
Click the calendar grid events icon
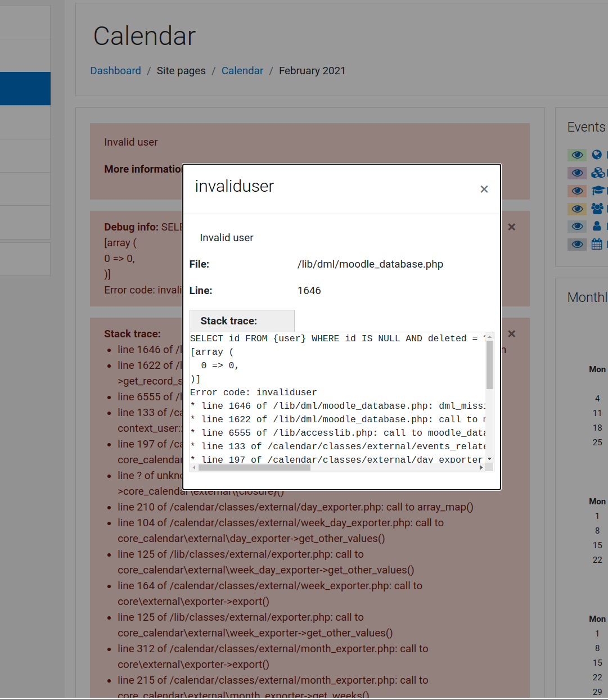point(597,244)
